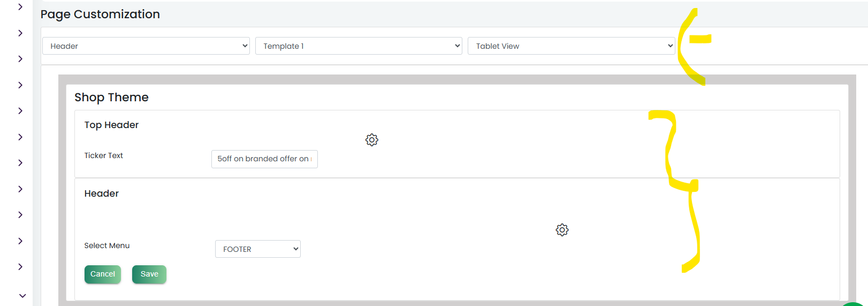Click the Save button
Image resolution: width=868 pixels, height=306 pixels.
coord(149,274)
